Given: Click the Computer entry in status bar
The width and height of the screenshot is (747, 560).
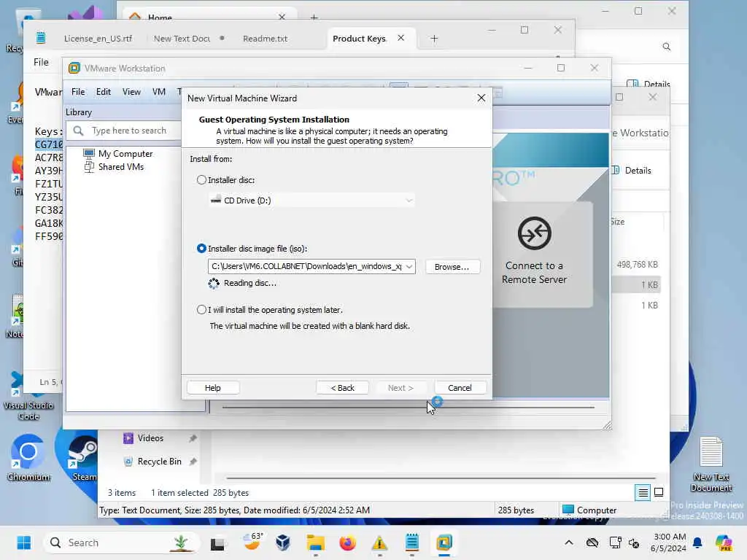Looking at the screenshot, I should click(589, 510).
